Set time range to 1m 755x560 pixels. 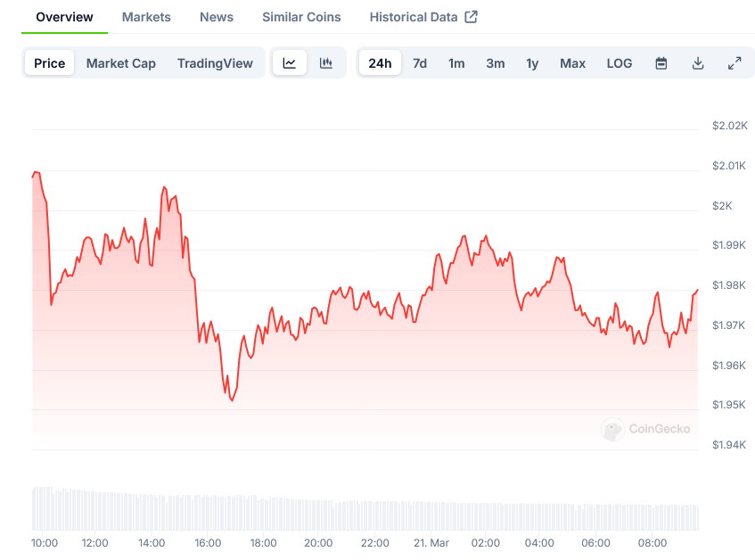tap(456, 63)
